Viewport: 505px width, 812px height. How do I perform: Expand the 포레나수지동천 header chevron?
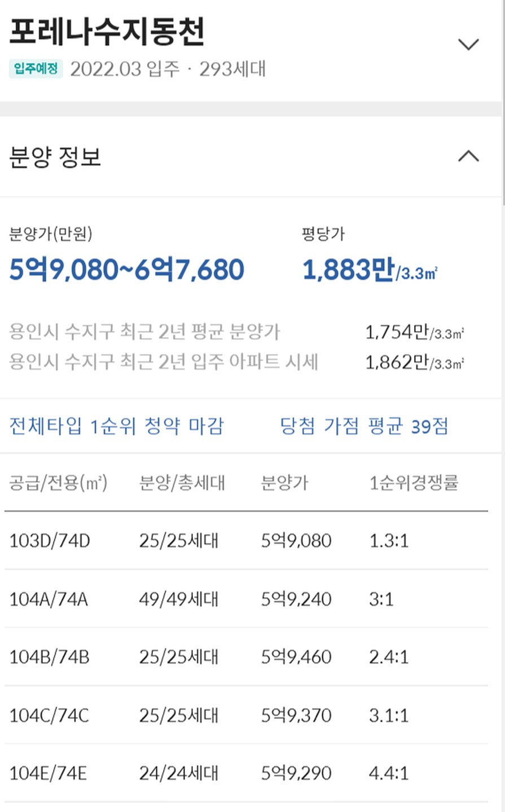click(x=468, y=44)
